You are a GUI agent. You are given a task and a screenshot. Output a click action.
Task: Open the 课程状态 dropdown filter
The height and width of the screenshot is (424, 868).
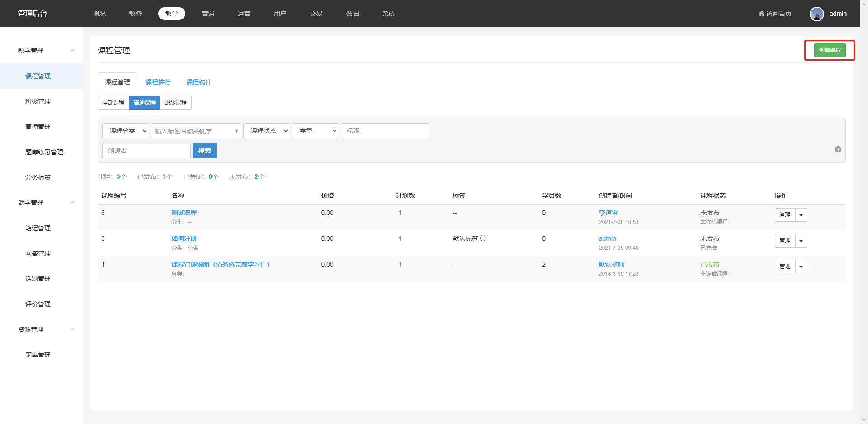coord(267,131)
